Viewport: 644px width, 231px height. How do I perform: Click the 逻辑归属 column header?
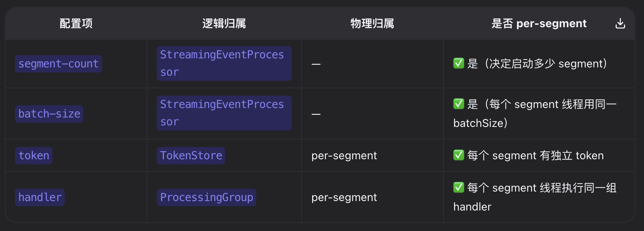224,24
